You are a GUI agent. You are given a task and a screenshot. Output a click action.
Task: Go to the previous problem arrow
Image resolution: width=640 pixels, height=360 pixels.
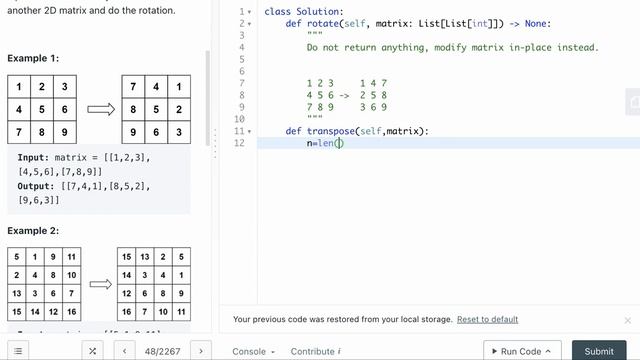click(124, 351)
